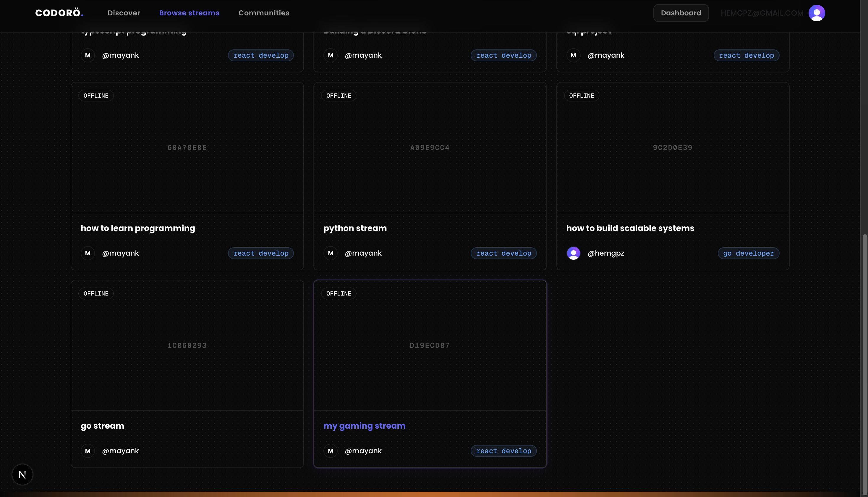Open the user profile avatar menu
This screenshot has width=868, height=497.
(x=817, y=13)
